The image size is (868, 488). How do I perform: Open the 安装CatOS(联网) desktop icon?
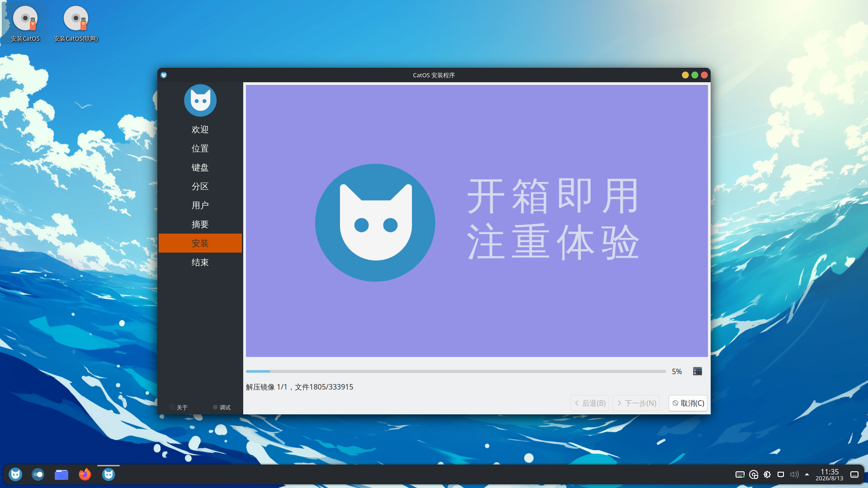coord(76,23)
